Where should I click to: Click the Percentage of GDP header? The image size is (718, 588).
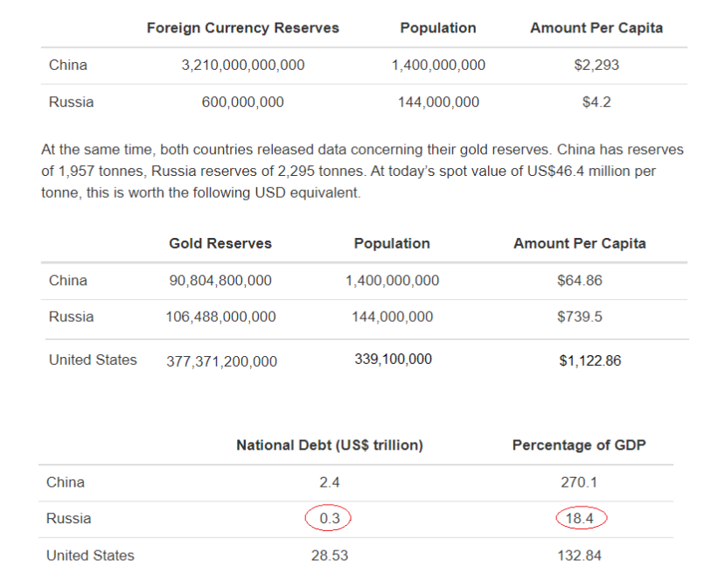(x=579, y=445)
